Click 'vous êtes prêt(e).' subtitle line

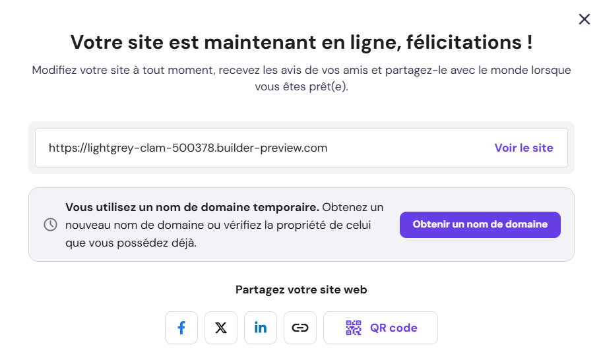click(x=301, y=87)
